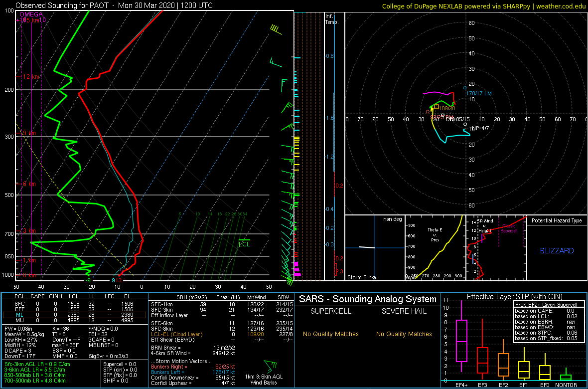Click the PW = 0.08in value

pyautogui.click(x=18, y=329)
